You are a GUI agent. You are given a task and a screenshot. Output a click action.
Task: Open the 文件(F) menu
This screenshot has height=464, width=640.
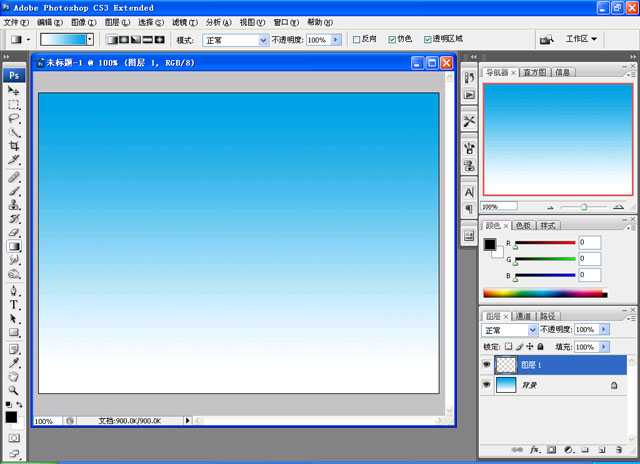[x=16, y=22]
